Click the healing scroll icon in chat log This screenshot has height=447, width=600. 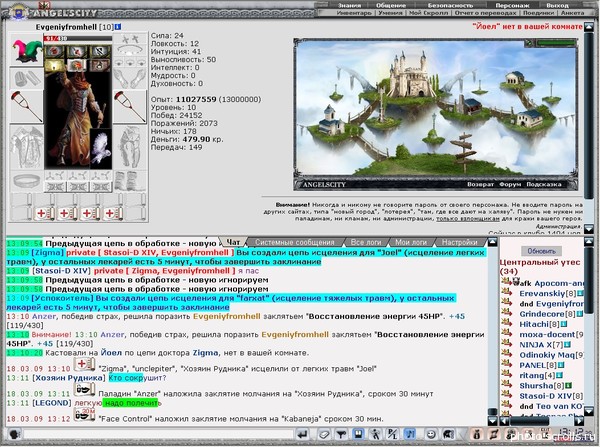click(x=84, y=365)
